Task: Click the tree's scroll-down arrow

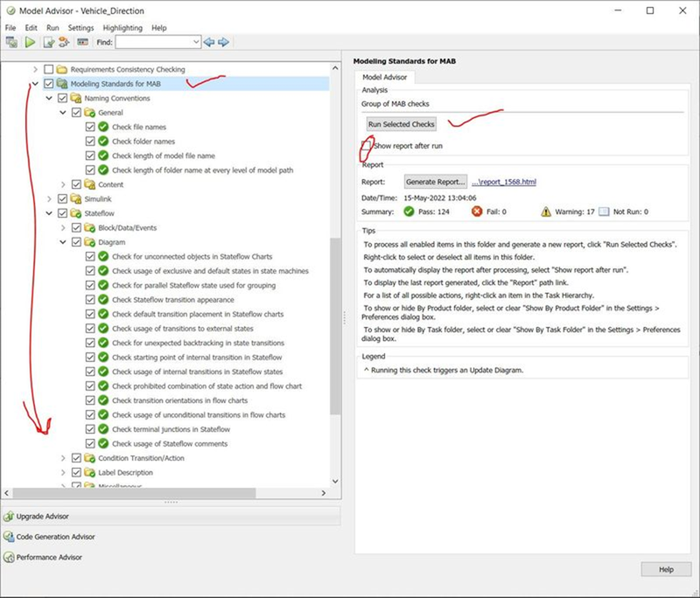Action: (x=335, y=481)
